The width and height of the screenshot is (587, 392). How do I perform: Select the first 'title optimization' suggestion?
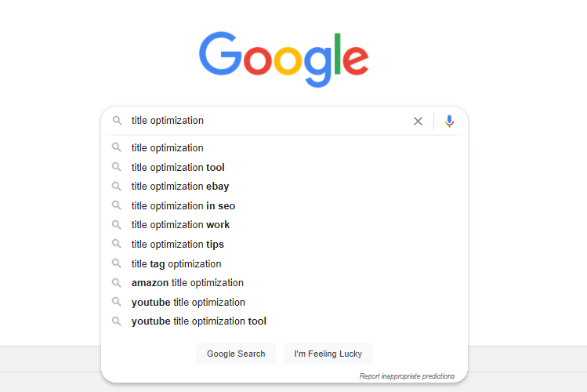284,148
